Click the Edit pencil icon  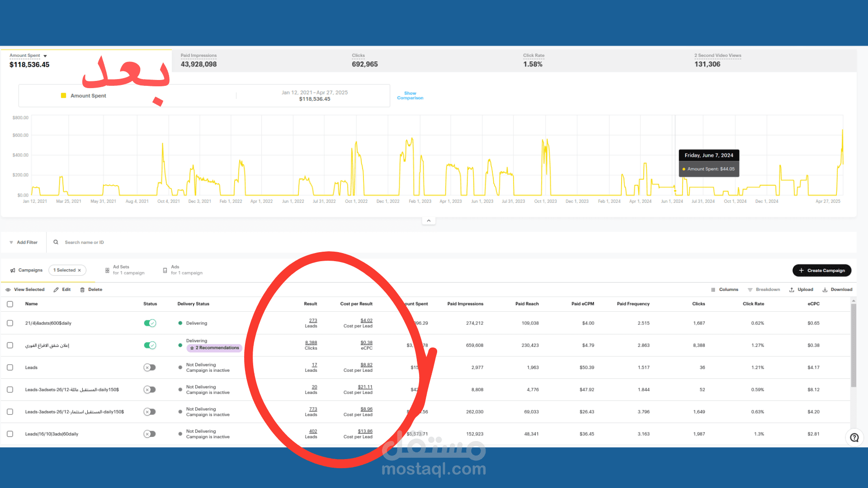(56, 290)
